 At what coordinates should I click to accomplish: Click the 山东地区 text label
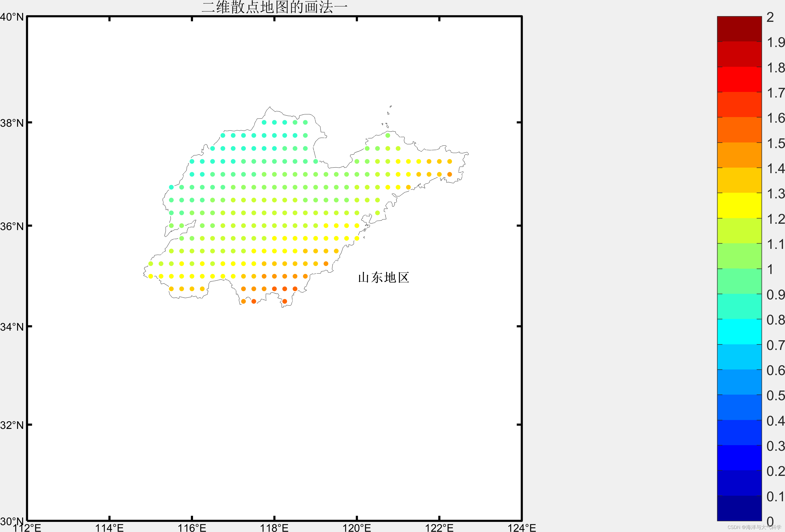[x=383, y=278]
